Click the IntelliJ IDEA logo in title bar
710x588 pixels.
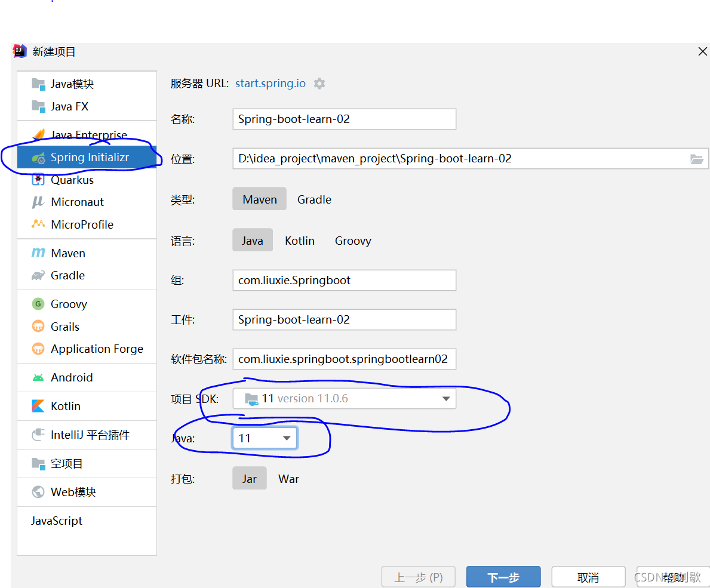click(20, 51)
